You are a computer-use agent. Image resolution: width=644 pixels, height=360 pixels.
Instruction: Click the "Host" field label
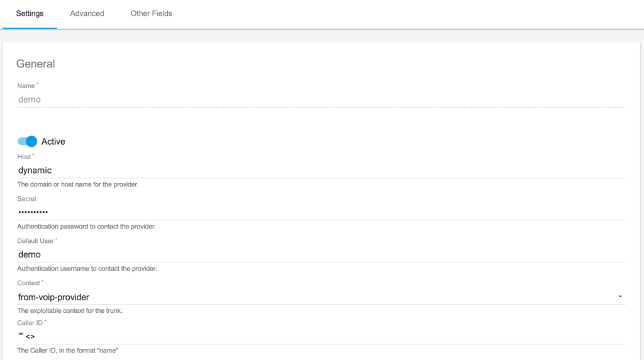coord(25,157)
